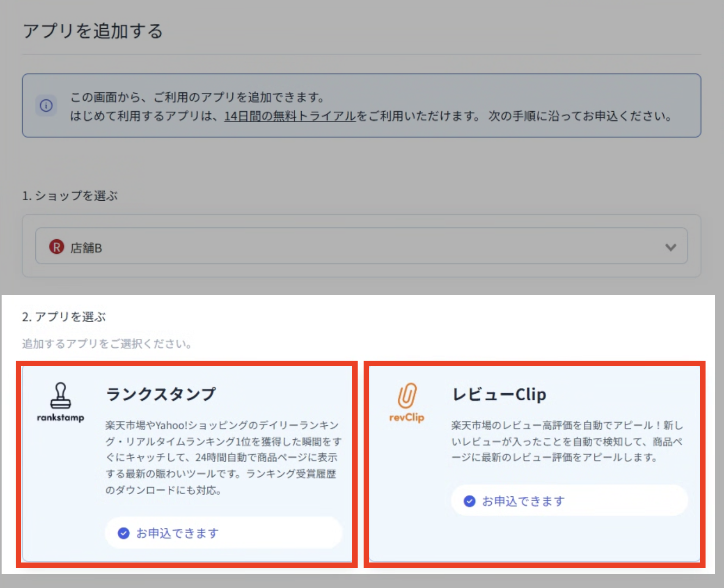Screen dimensions: 724x588
Task: Open the 14日間の無料トライアル link
Action: (290, 116)
